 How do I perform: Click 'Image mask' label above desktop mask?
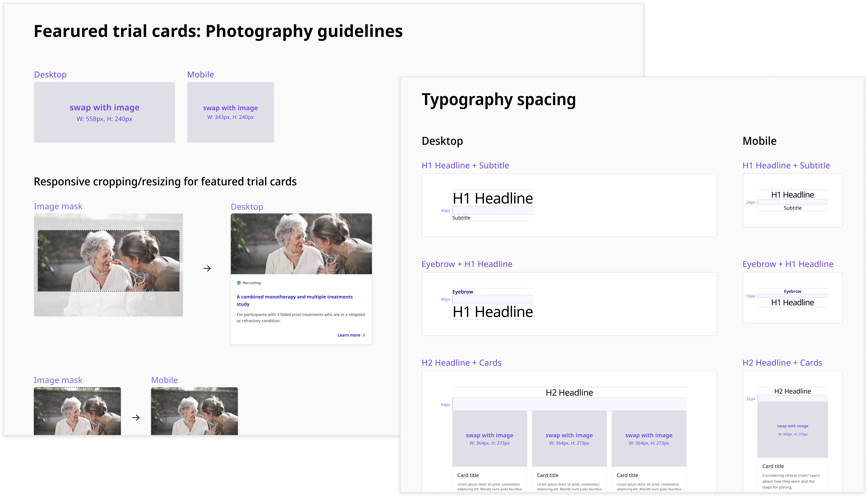58,207
